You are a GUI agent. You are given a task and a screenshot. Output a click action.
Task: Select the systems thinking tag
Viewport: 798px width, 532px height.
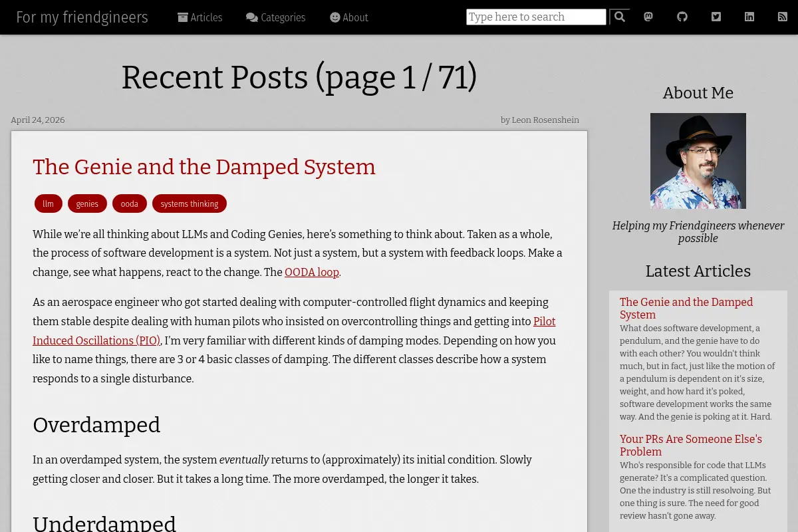pyautogui.click(x=190, y=203)
